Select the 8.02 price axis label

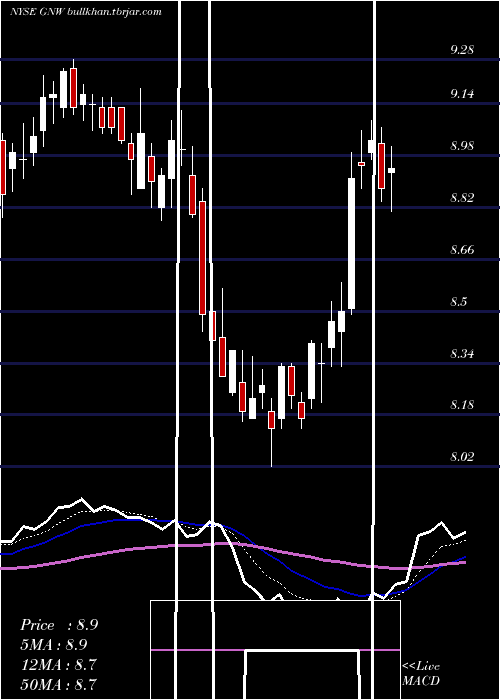click(462, 457)
